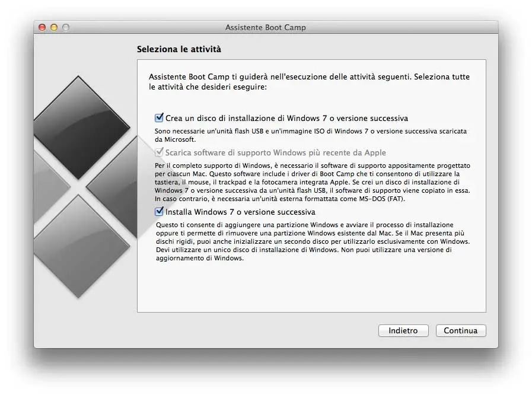Minimize the window with the yellow button
Viewport: 532px width, 395px height.
point(54,27)
